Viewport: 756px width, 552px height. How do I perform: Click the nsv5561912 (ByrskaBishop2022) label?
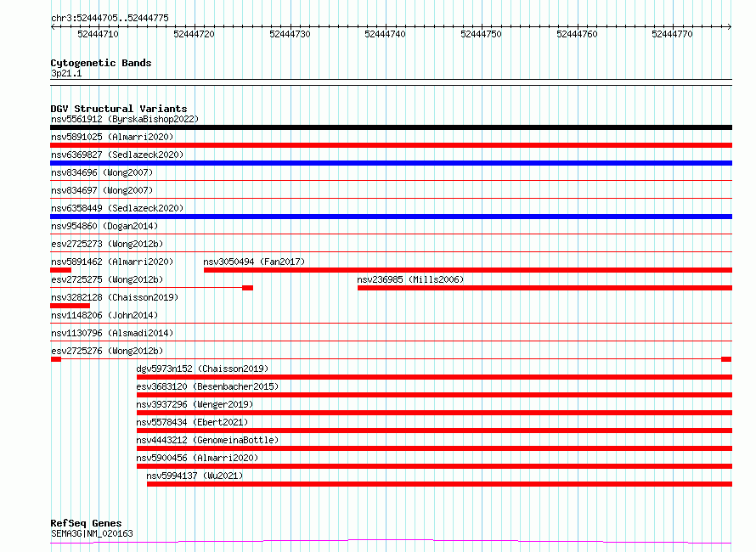125,119
